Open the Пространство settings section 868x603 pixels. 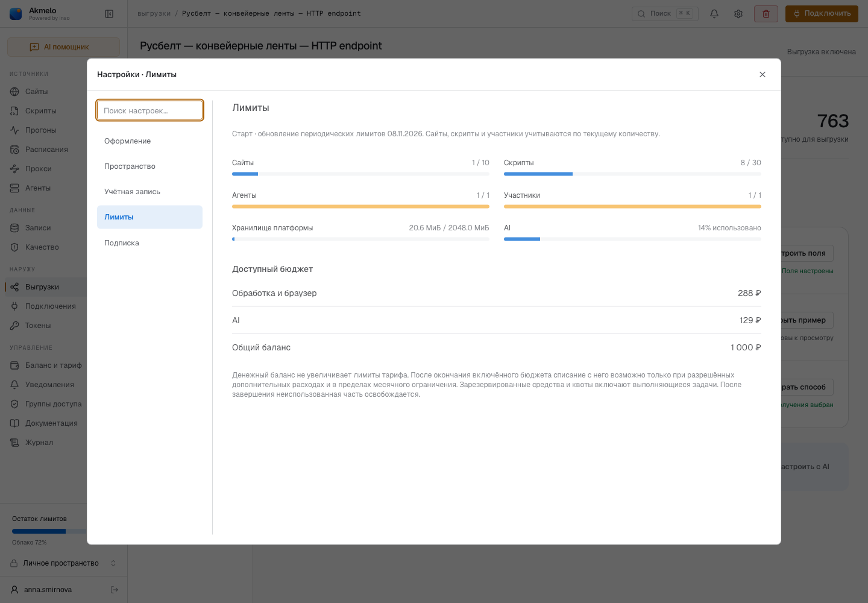(149, 166)
